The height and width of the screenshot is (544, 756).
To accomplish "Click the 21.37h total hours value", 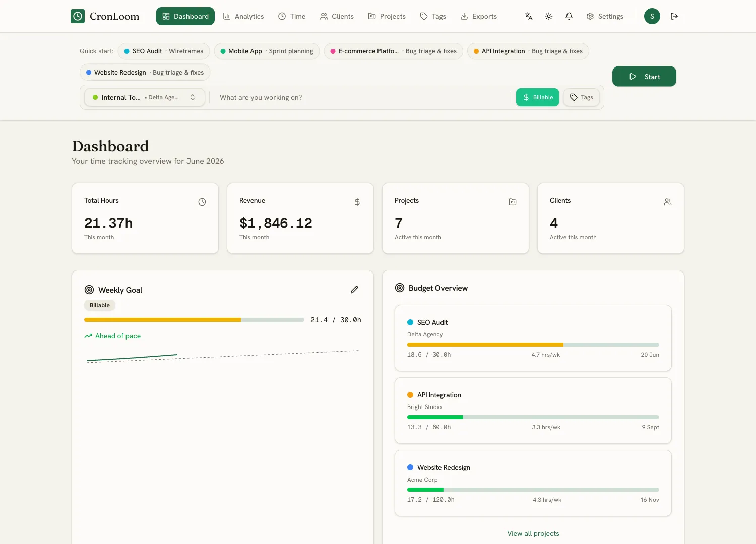I will pyautogui.click(x=108, y=223).
